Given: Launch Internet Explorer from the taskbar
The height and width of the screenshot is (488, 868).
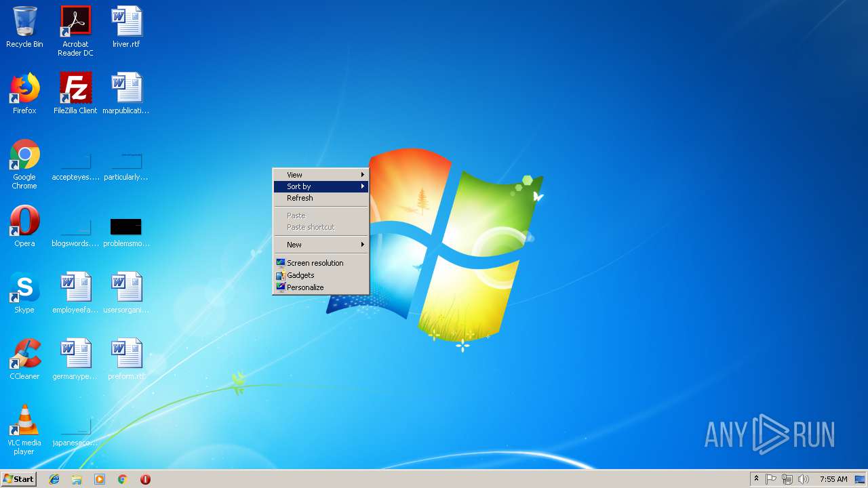Looking at the screenshot, I should 54,479.
